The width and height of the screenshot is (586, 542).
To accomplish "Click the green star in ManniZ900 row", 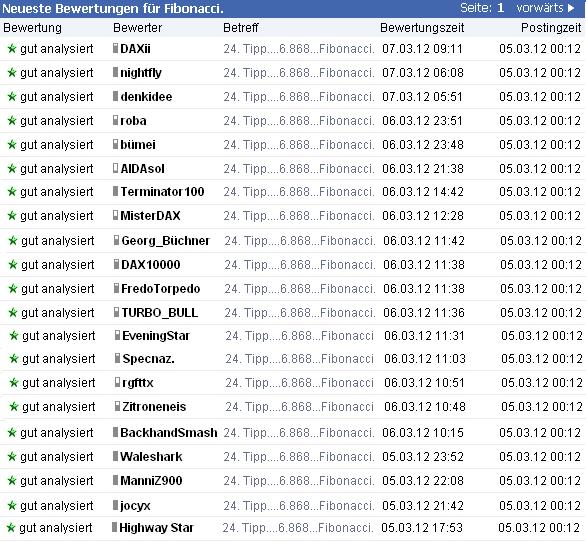I will [12, 480].
